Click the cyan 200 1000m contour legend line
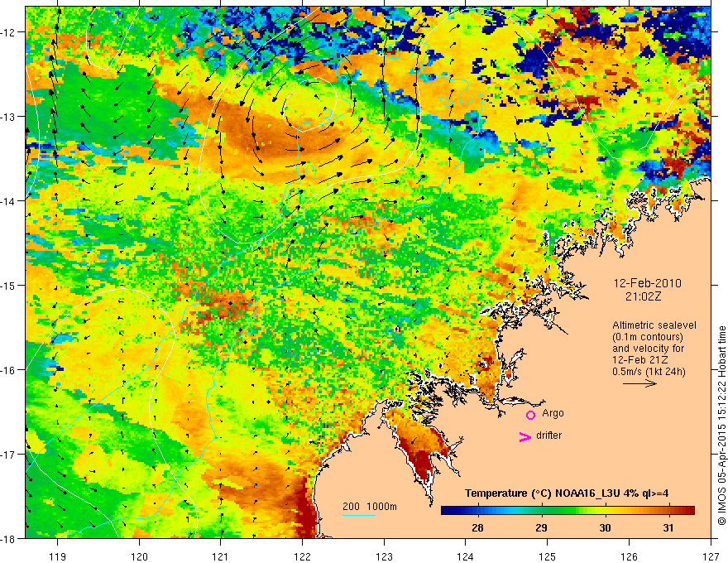 tap(359, 515)
